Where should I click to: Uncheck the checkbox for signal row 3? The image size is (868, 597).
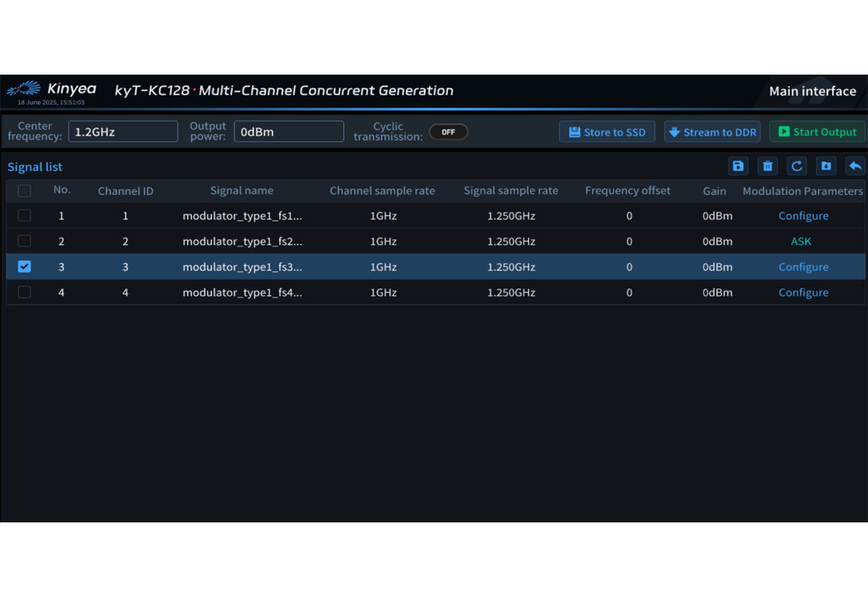pyautogui.click(x=24, y=266)
